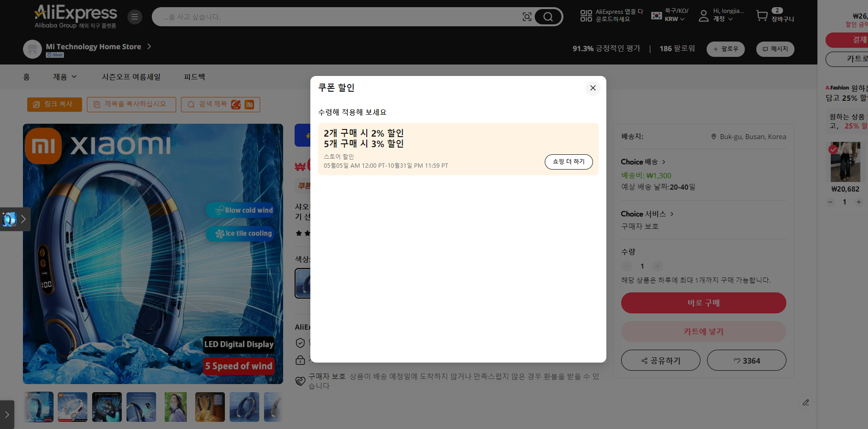Decrease cart item quantity in sidebar
868x429 pixels.
point(830,202)
